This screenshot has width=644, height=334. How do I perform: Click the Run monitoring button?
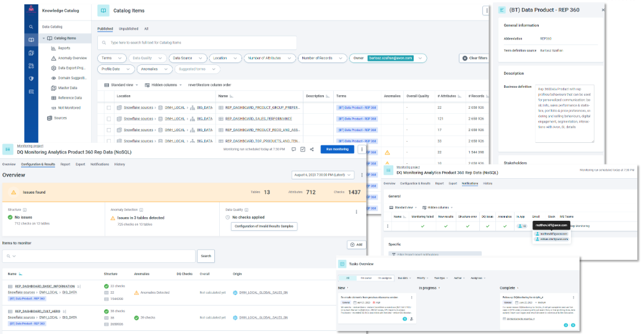(337, 149)
